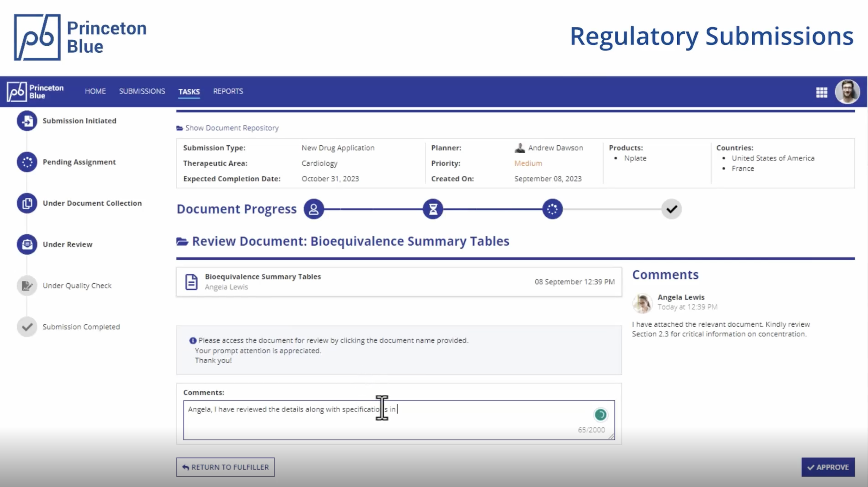
Task: Click the Under Document Collection icon
Action: click(27, 203)
